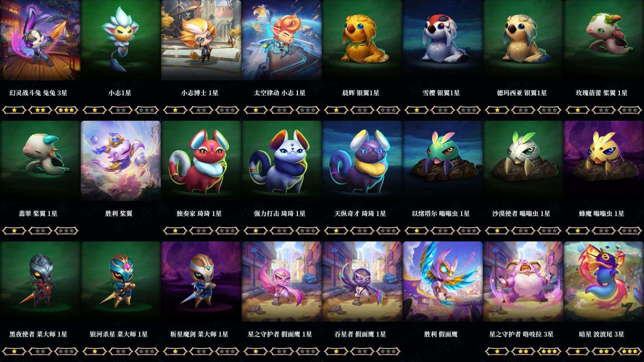Select three-star badge under 天纵奇才 琦琦

point(388,231)
